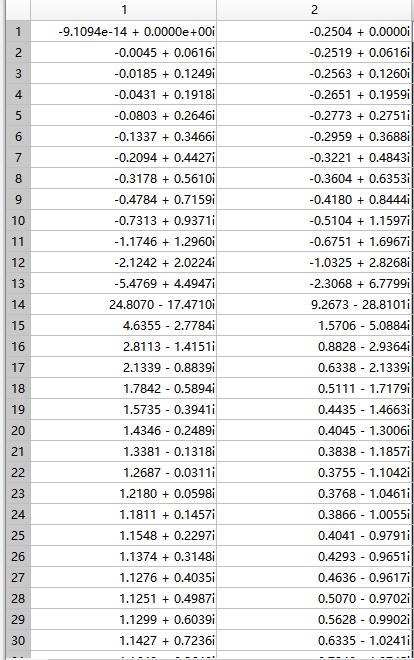Select cell -0.2959 + 0.3688i

click(314, 136)
